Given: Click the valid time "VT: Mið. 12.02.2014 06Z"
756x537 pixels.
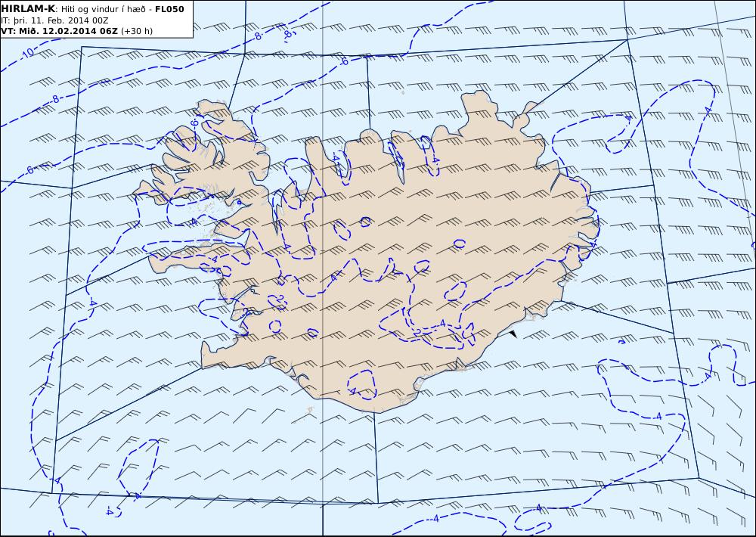Looking at the screenshot, I should click(59, 31).
